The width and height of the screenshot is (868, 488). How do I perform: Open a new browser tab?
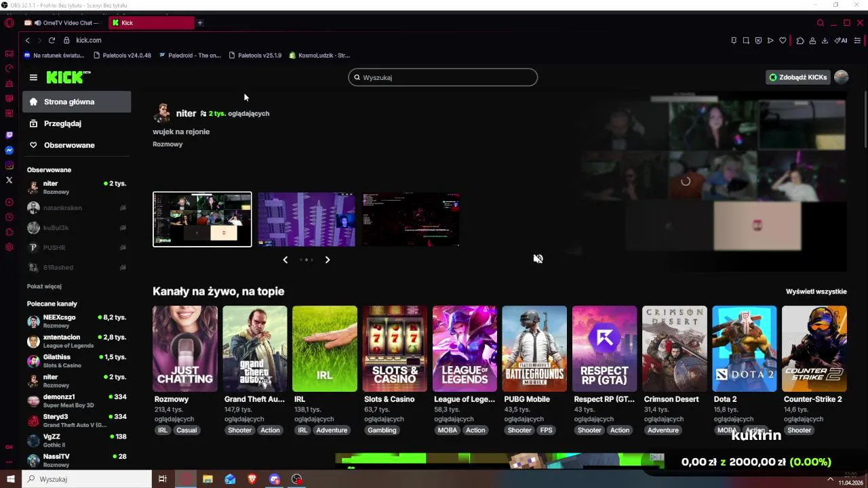point(200,22)
